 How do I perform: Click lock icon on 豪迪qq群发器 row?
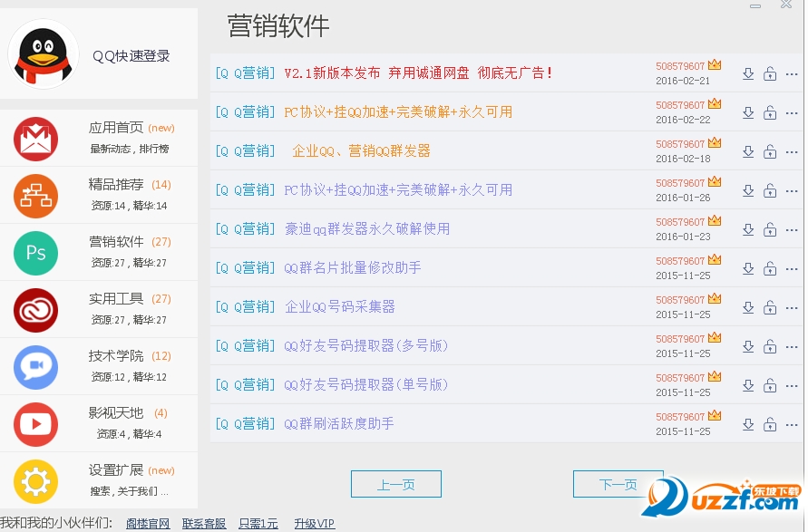tap(770, 229)
